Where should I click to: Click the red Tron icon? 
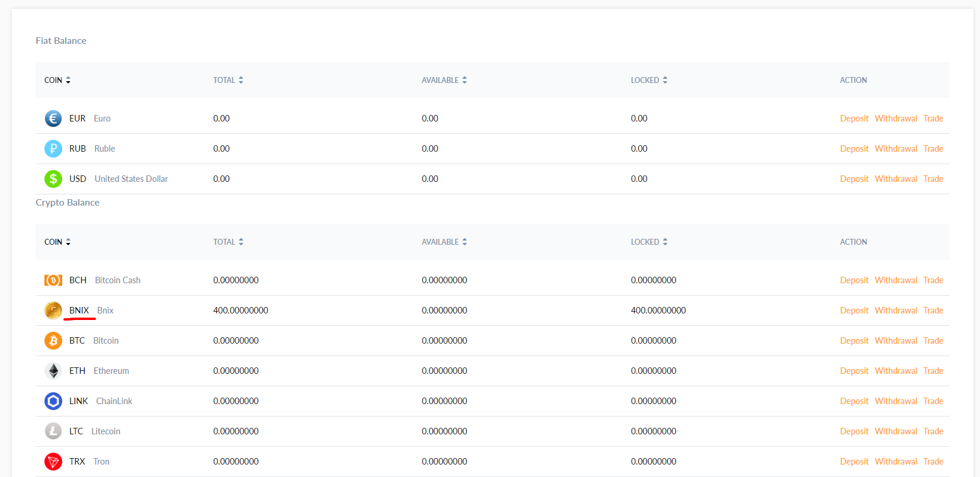tap(53, 462)
